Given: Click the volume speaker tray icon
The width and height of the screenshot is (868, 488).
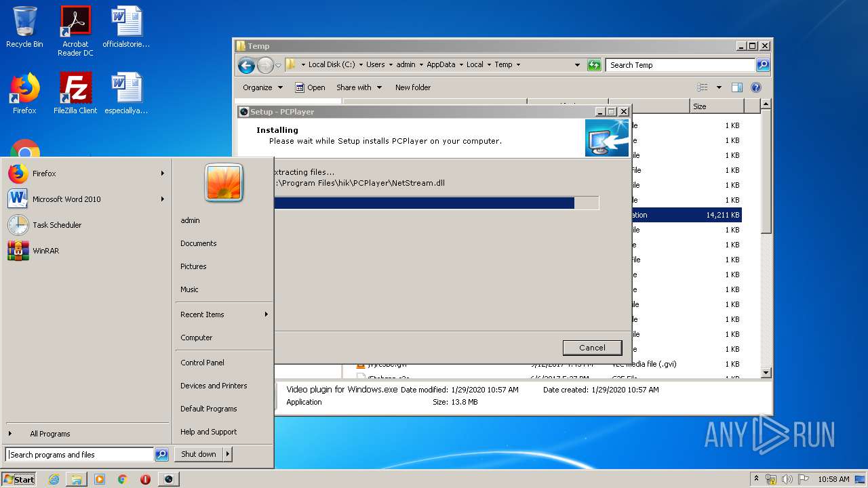Looking at the screenshot, I should click(787, 479).
